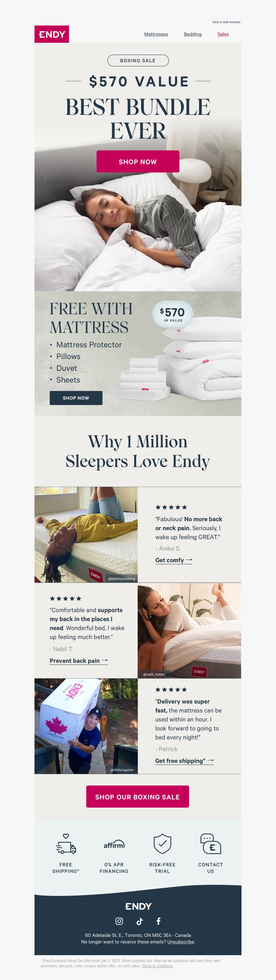Image resolution: width=276 pixels, height=980 pixels.
Task: Click the red Shop Now hero button
Action: pos(138,162)
